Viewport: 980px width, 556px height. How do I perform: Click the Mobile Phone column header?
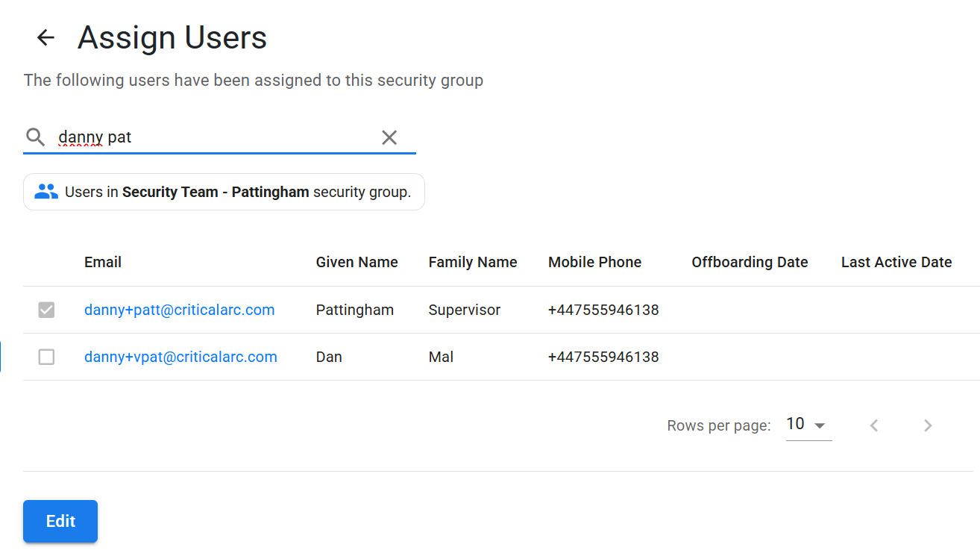pyautogui.click(x=595, y=262)
